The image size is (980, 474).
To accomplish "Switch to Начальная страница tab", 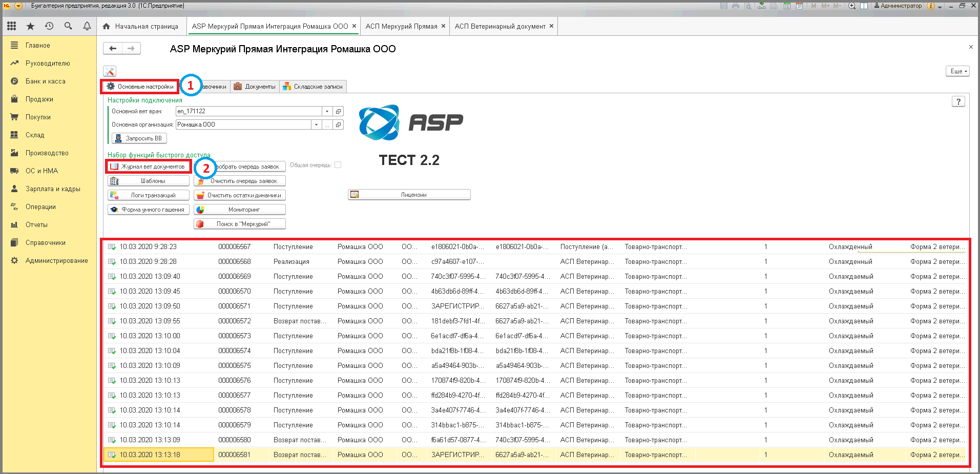I will coord(141,26).
